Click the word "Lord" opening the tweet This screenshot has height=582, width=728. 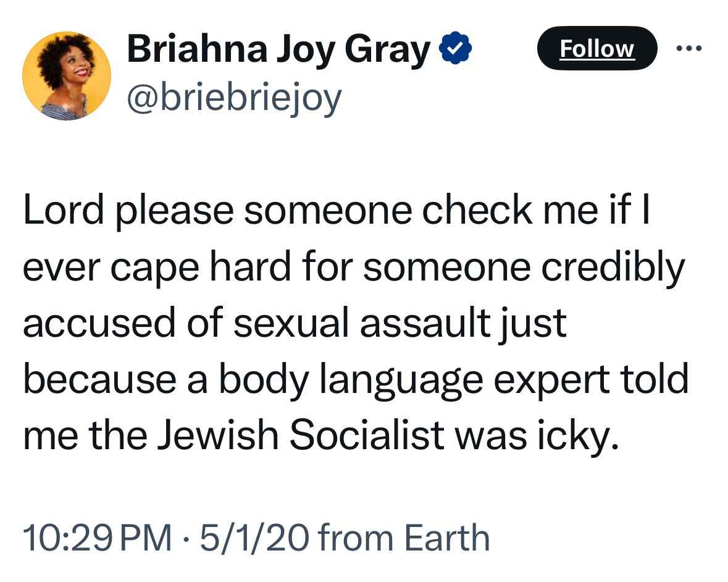[x=63, y=211]
